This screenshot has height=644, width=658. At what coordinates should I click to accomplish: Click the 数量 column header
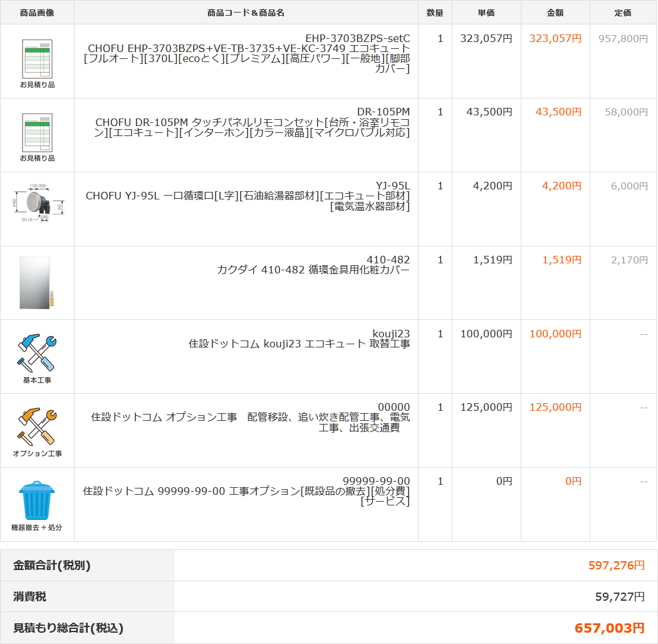coord(435,13)
